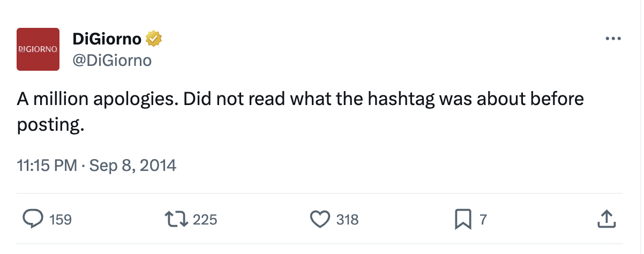This screenshot has width=644, height=254.
Task: Like the tweet with heart icon
Action: point(320,219)
